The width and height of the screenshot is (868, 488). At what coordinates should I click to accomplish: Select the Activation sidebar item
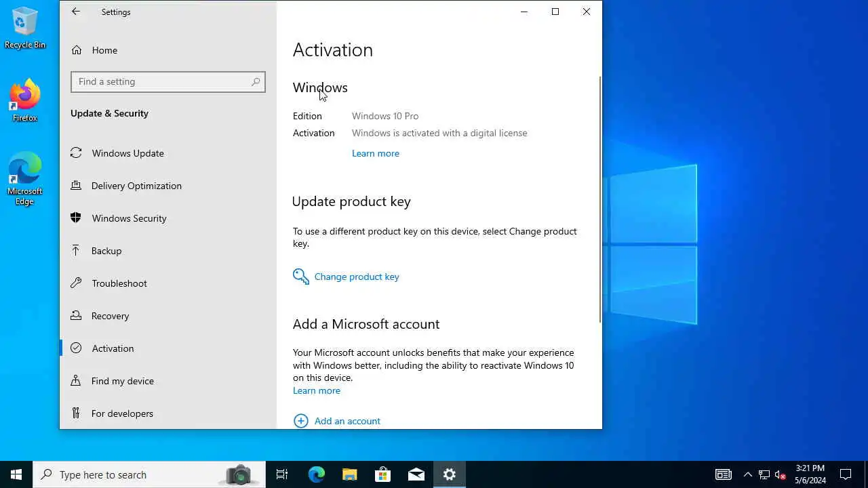[x=168, y=348]
